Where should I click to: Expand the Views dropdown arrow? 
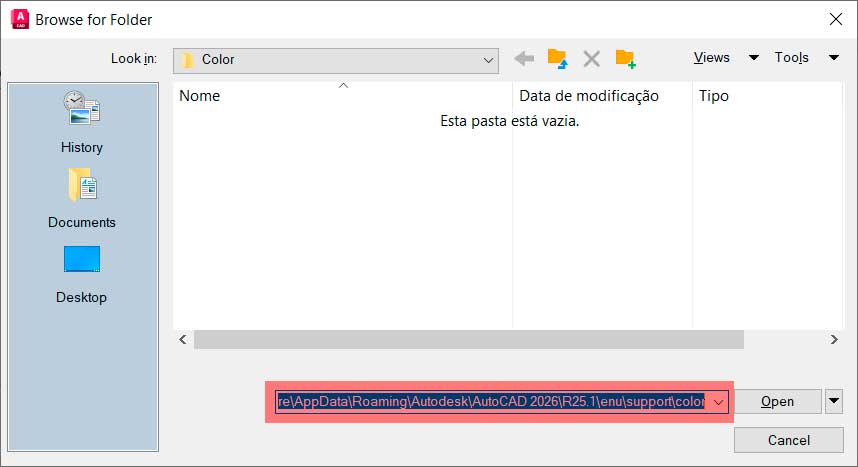pos(753,57)
